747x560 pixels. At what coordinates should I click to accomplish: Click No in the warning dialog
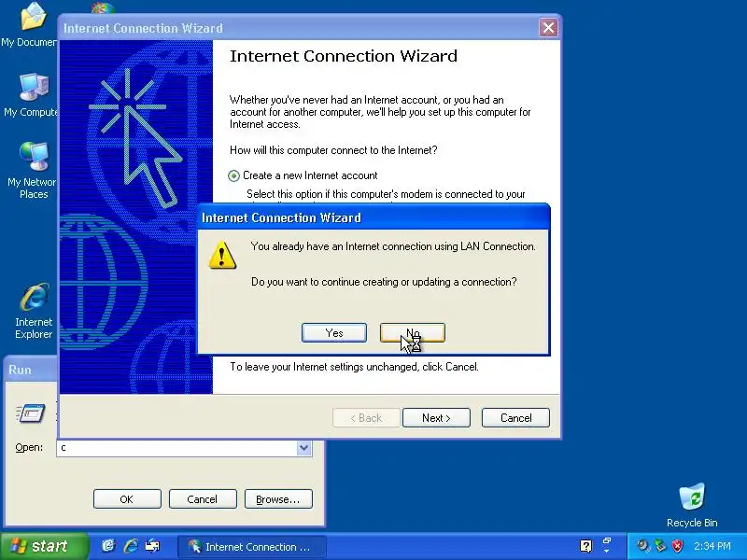click(413, 333)
